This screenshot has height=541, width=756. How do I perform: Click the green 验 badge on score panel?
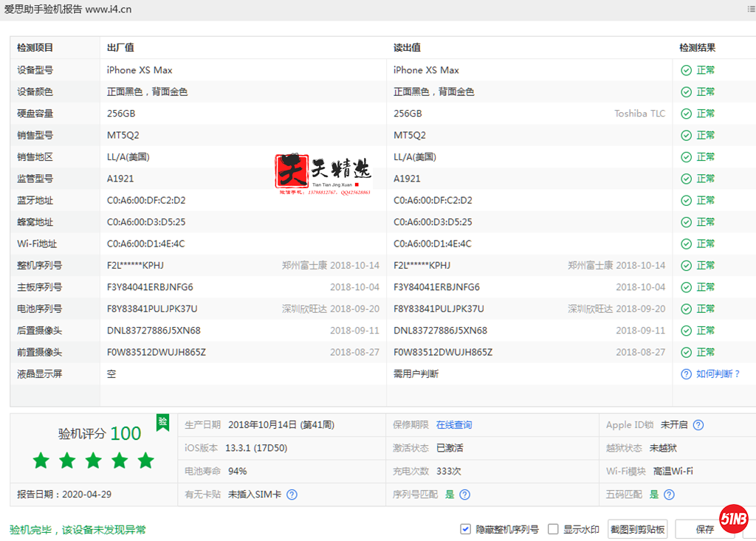(x=162, y=421)
